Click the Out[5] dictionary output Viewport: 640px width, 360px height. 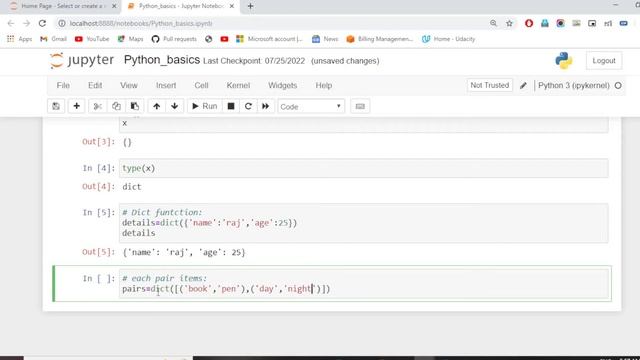184,252
